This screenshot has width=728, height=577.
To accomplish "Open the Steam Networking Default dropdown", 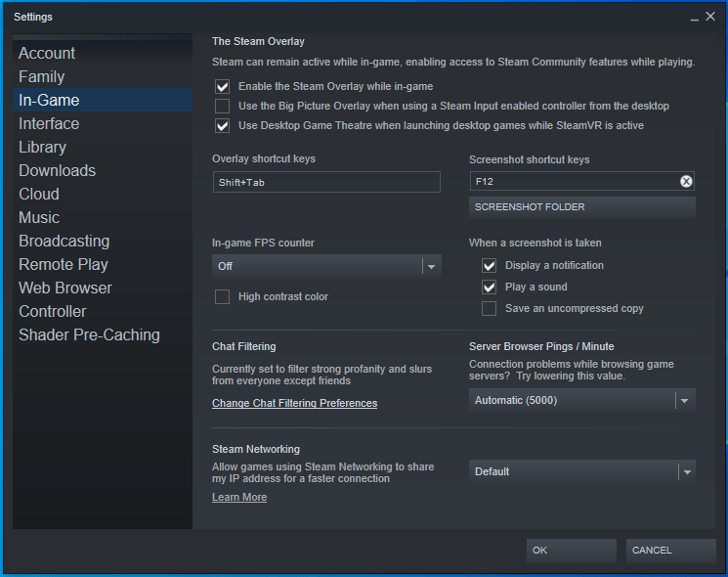I will tap(581, 471).
